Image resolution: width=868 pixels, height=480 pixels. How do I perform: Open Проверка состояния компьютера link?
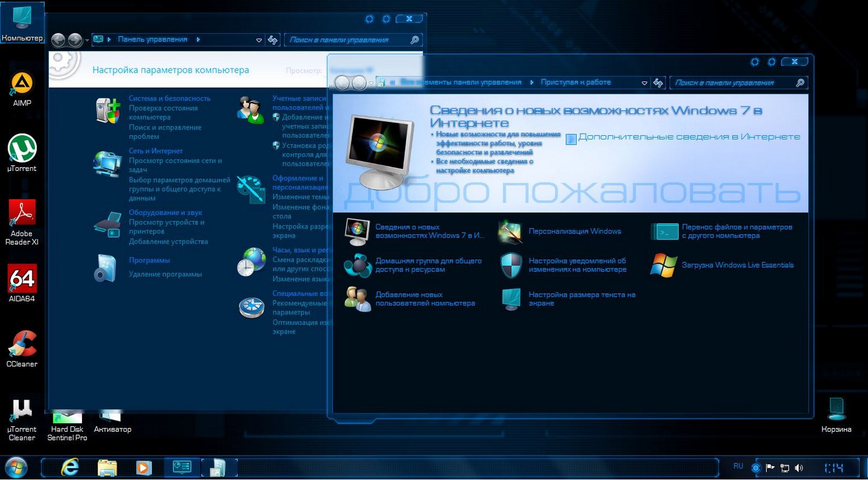(x=163, y=112)
